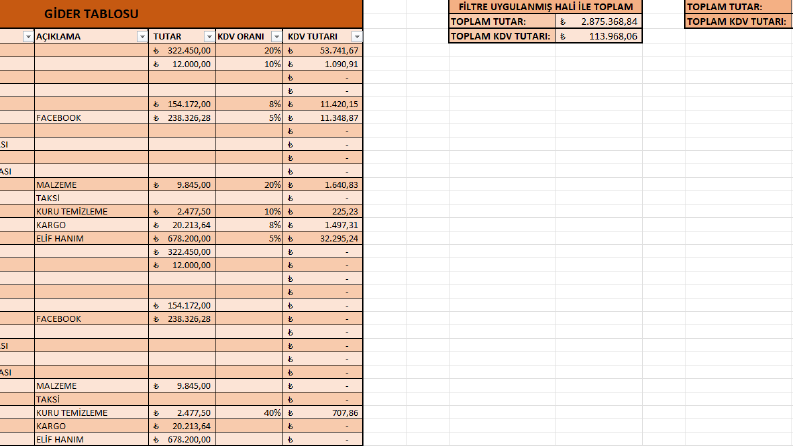Select the TOPLAM KDV TUTARI label in filtered box
Image resolution: width=793 pixels, height=446 pixels.
click(x=502, y=36)
